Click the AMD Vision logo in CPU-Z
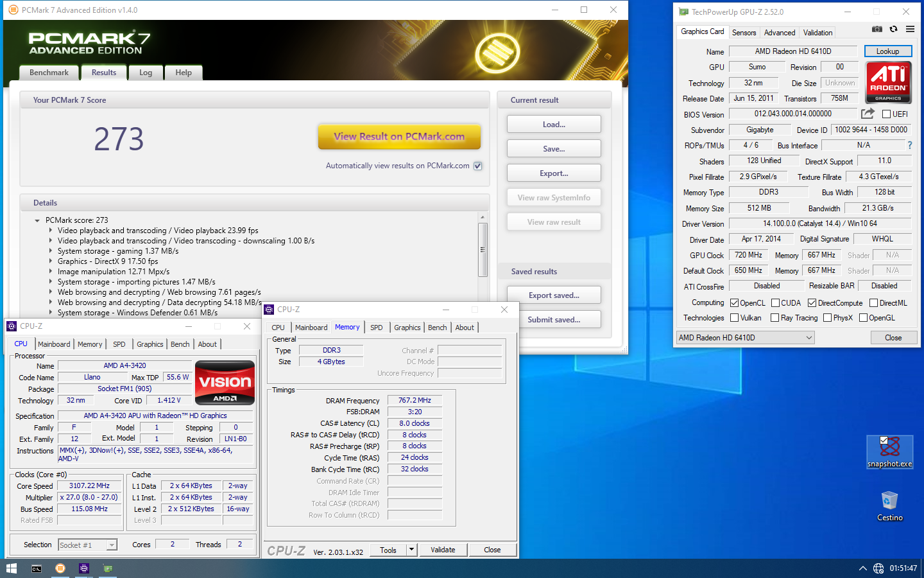 point(225,383)
